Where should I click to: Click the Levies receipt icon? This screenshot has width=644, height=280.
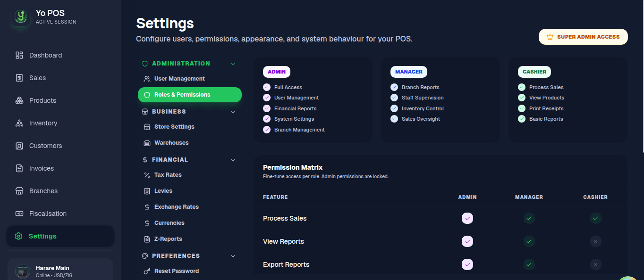pyautogui.click(x=147, y=191)
